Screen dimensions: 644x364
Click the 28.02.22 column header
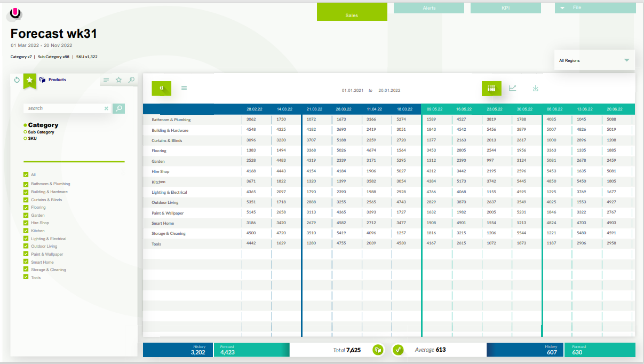(x=255, y=109)
